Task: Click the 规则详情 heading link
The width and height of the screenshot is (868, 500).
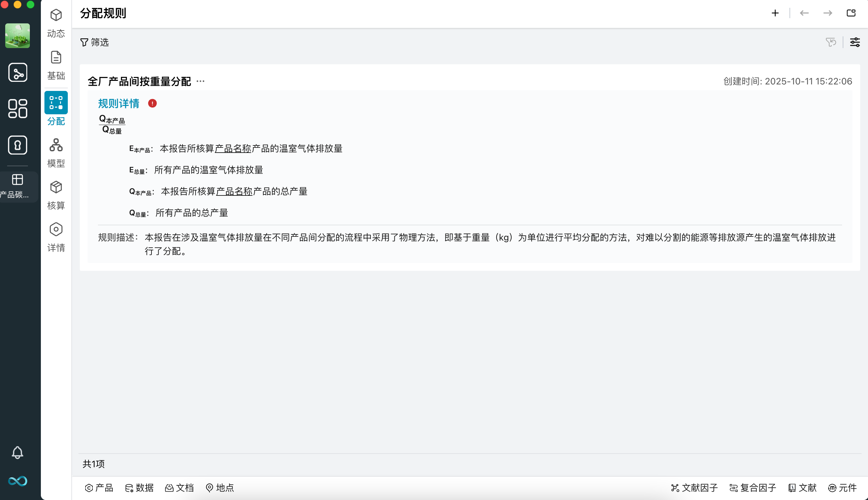Action: [119, 103]
